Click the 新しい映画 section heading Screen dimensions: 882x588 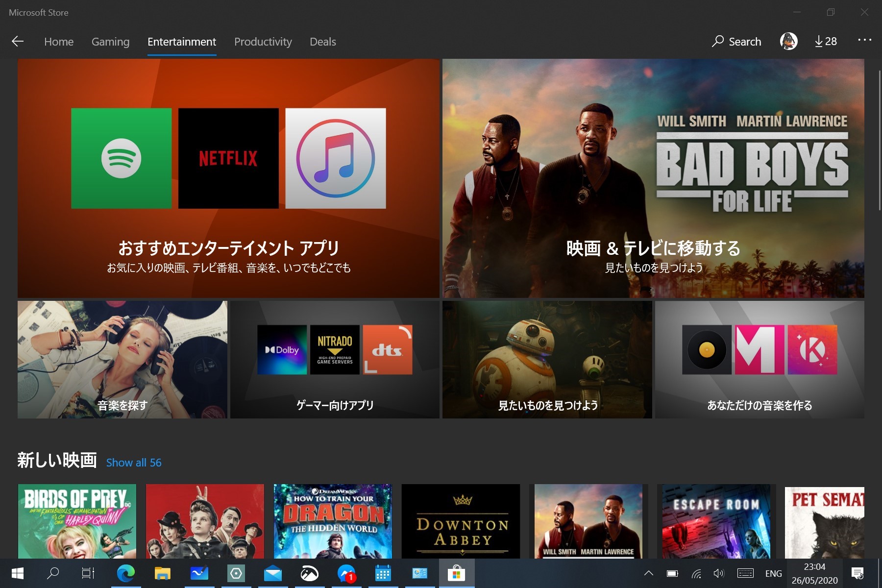57,460
